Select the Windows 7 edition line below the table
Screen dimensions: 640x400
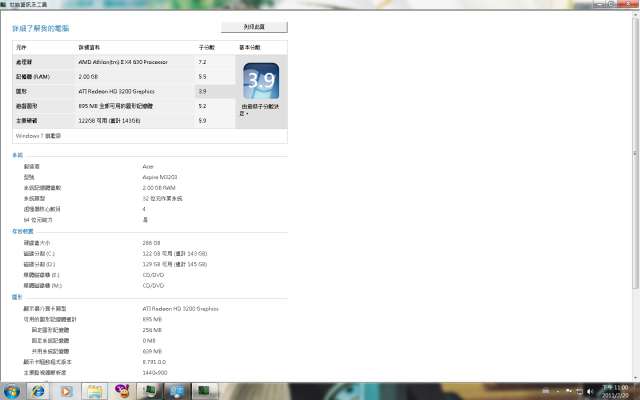tap(38, 136)
